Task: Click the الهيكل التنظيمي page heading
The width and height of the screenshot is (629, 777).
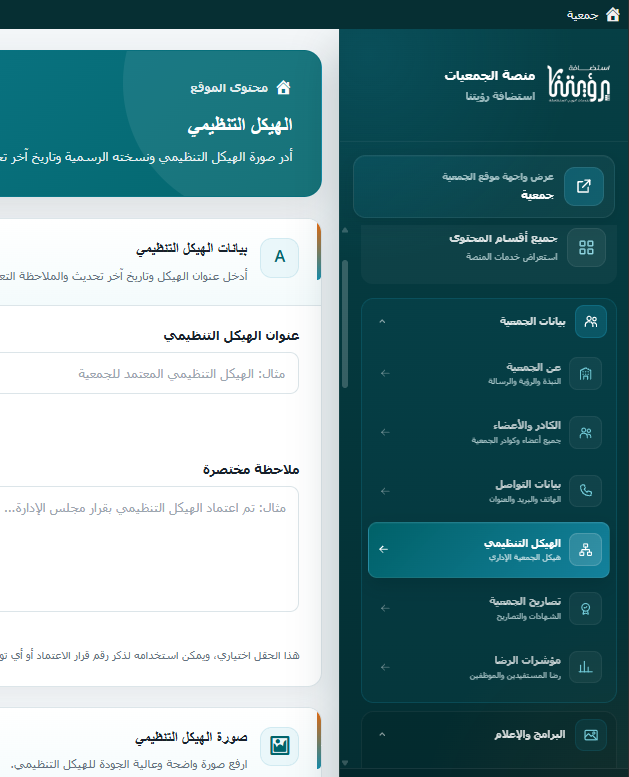Action: 240,125
